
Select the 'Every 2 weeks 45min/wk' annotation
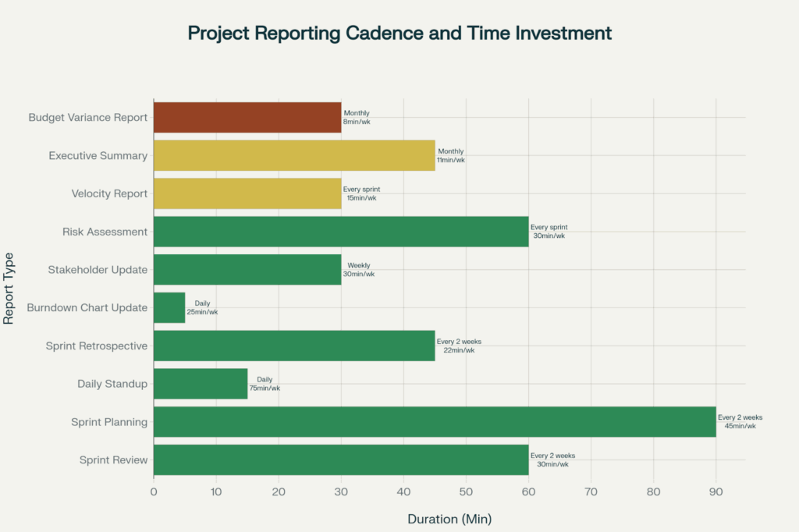[x=740, y=422]
